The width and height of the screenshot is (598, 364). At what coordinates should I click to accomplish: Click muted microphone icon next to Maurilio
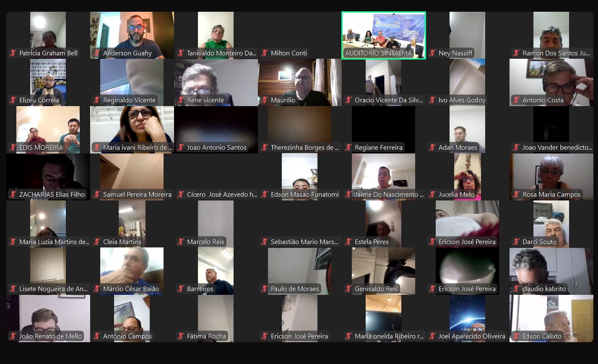click(x=265, y=100)
